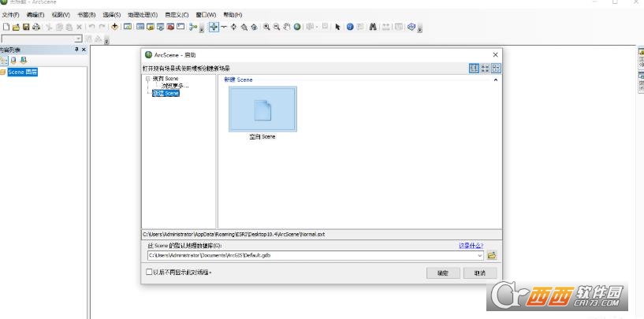The height and width of the screenshot is (319, 644).
Task: Select the Zoom Out magnifier tool
Action: [277, 27]
